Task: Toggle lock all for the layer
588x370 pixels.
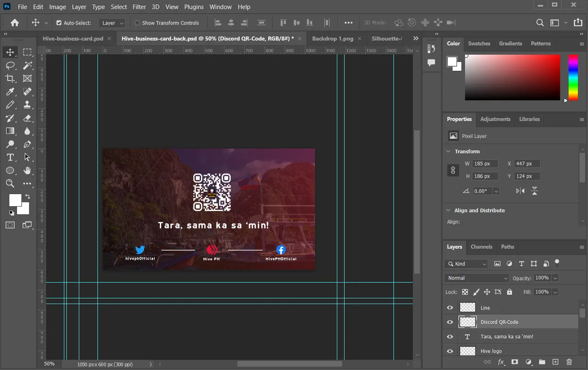Action: point(509,292)
